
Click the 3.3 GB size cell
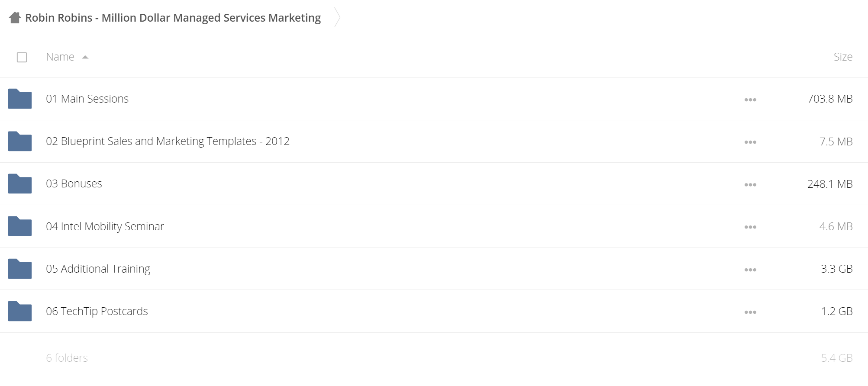(x=836, y=269)
